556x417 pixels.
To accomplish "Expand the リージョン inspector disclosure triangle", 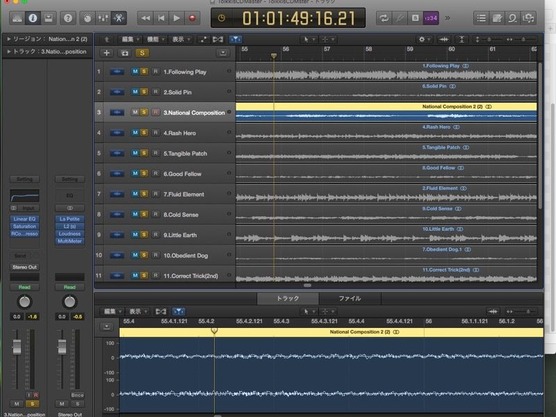I will [9, 39].
